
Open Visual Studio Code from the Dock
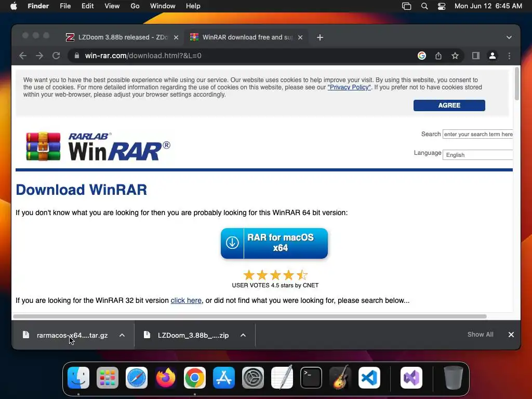coord(369,378)
